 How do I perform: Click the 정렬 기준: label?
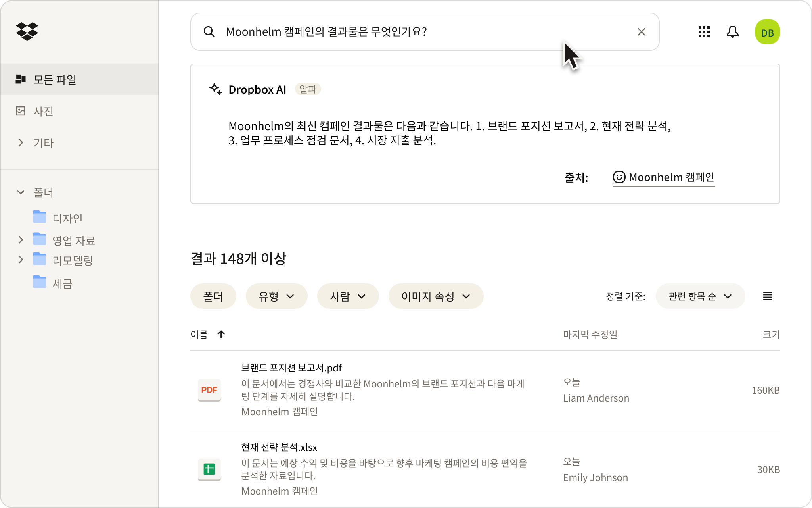click(626, 296)
